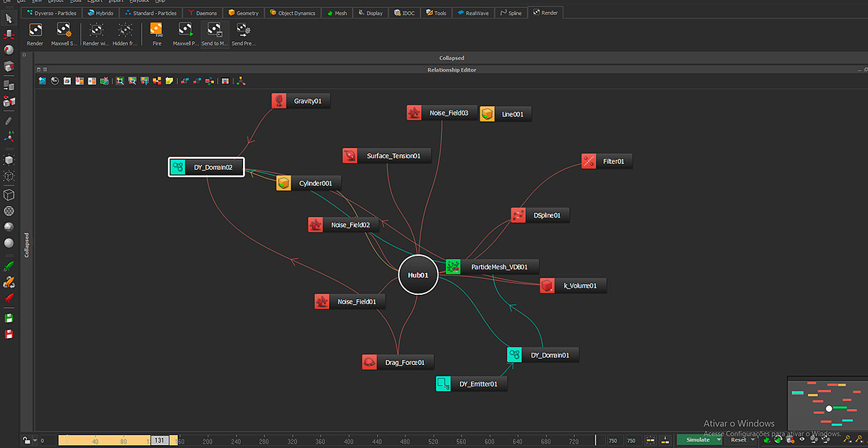Click the Fire render icon
Screen dimensions: 868x448
click(156, 30)
